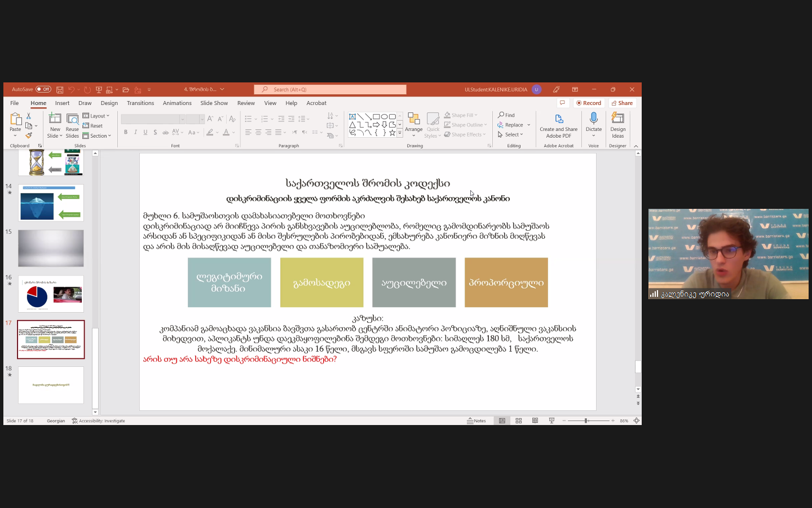The image size is (812, 508).
Task: Open the Layout dropdown
Action: [x=96, y=116]
